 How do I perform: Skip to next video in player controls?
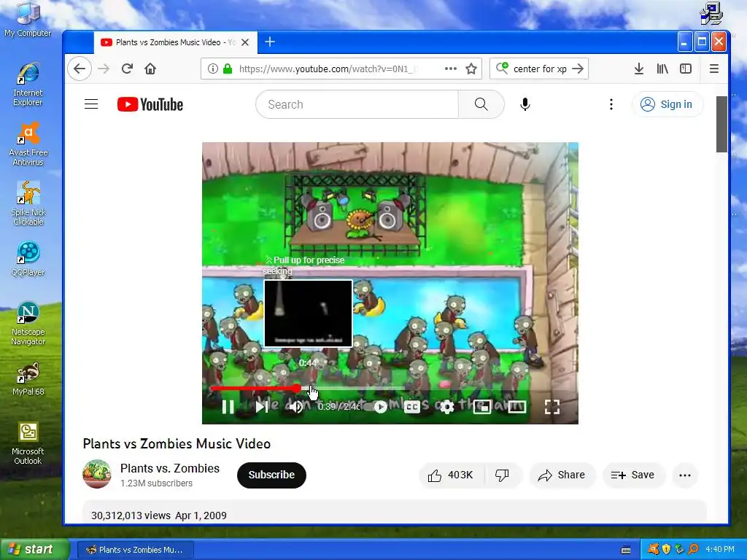coord(262,407)
